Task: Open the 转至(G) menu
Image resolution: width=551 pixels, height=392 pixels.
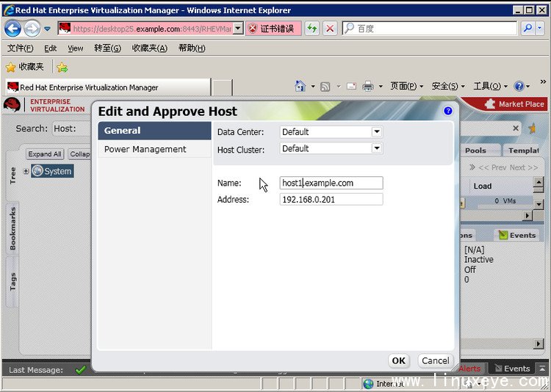Action: click(x=107, y=48)
